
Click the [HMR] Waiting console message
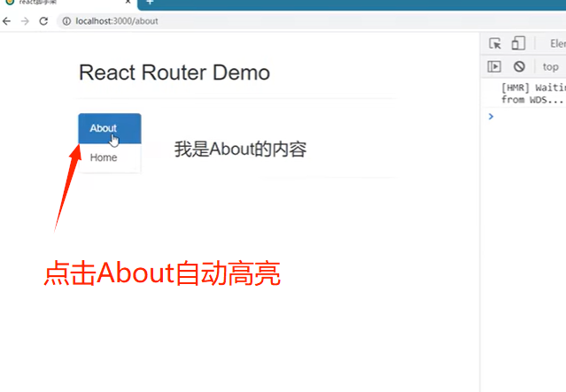pos(533,94)
